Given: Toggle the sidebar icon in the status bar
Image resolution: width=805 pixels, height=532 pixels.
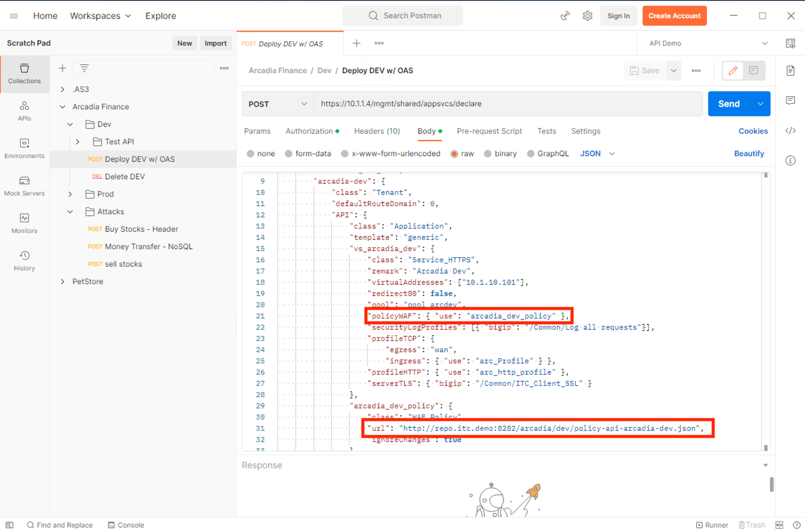Looking at the screenshot, I should point(9,525).
